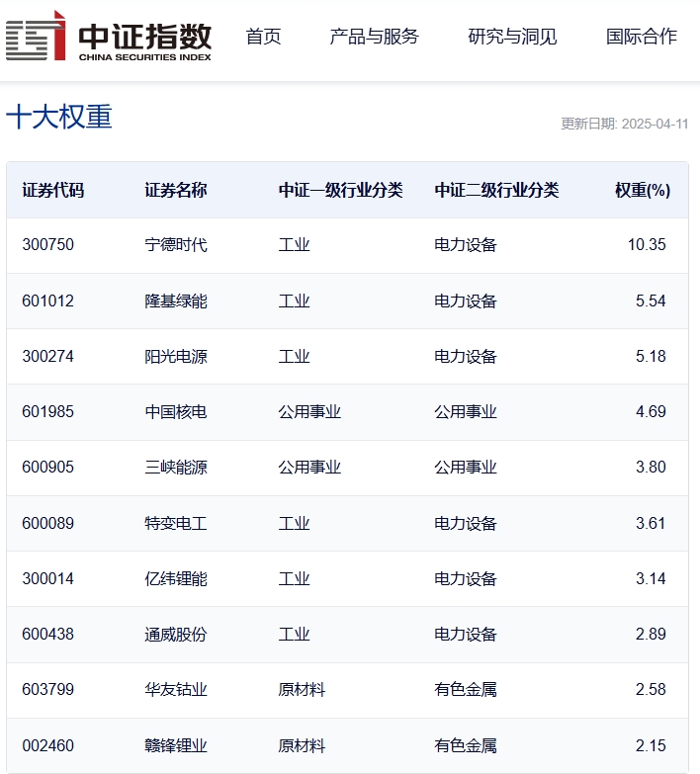
Task: Click 电力设备 in the 通威股份 row
Action: pyautogui.click(x=466, y=634)
